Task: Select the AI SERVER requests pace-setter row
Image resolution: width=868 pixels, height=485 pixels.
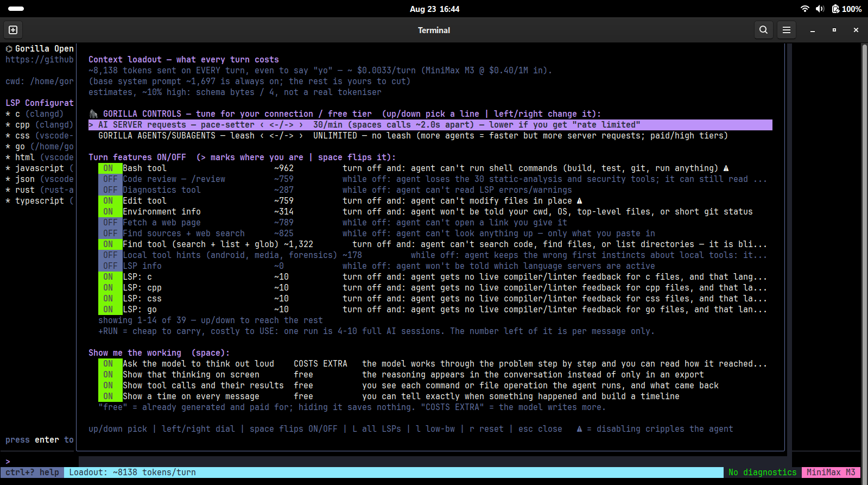Action: [430, 125]
